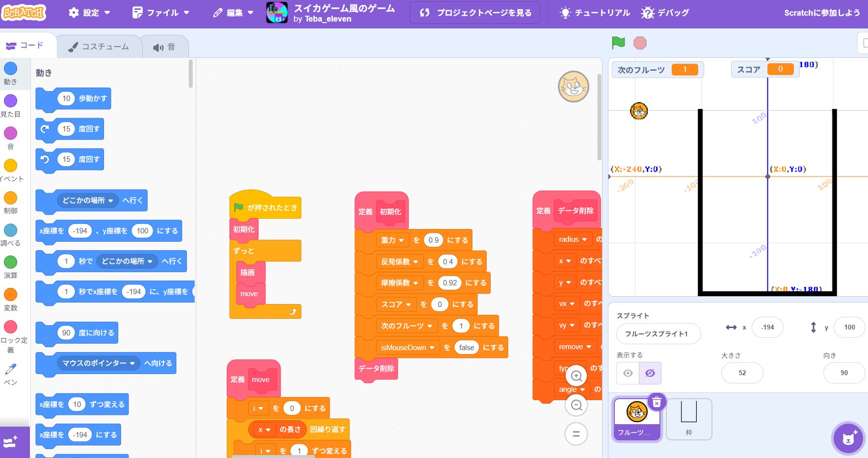Viewport: 868px width, 458px height.
Task: Delete the selected フルーツ sprite with the trash icon
Action: coord(657,403)
